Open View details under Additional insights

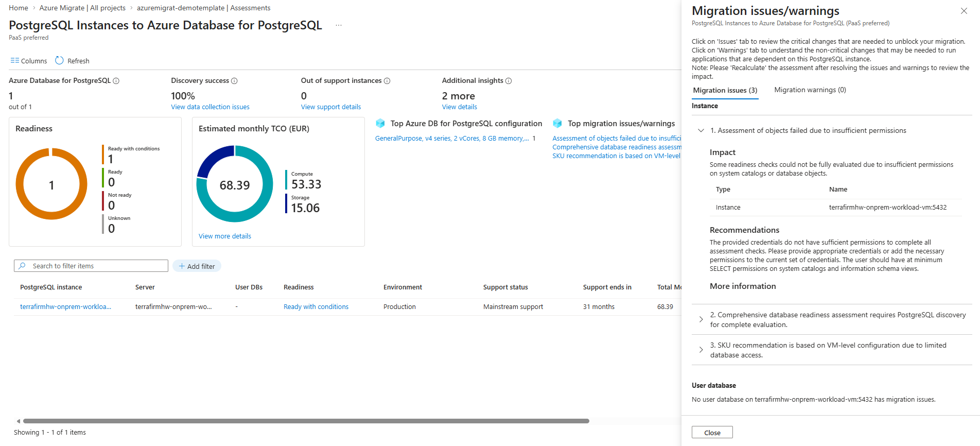(460, 107)
